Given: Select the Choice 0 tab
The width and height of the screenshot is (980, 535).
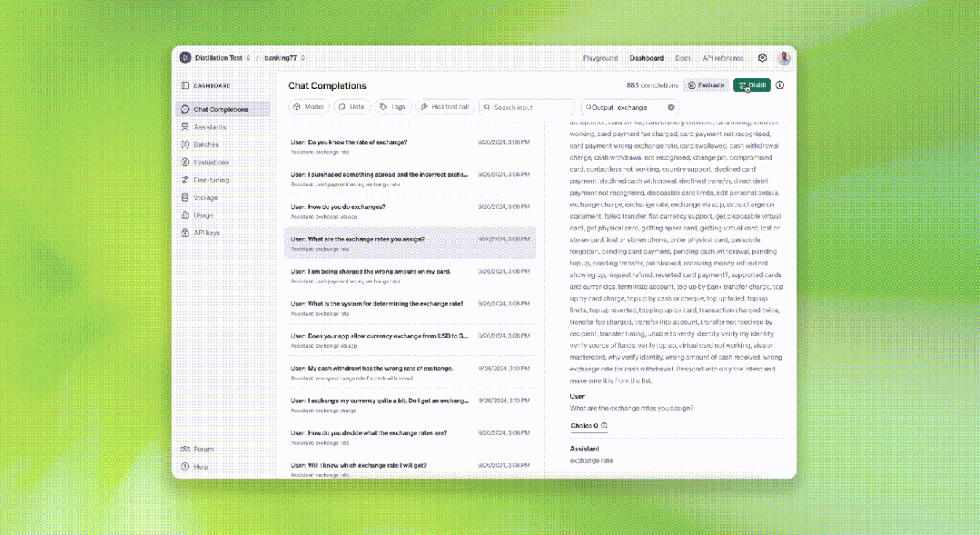Looking at the screenshot, I should click(583, 425).
